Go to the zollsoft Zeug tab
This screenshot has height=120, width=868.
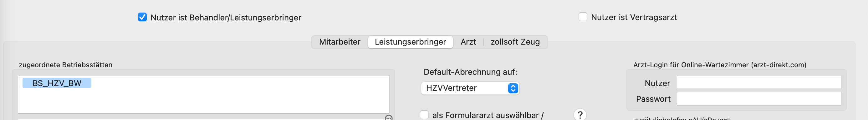515,42
